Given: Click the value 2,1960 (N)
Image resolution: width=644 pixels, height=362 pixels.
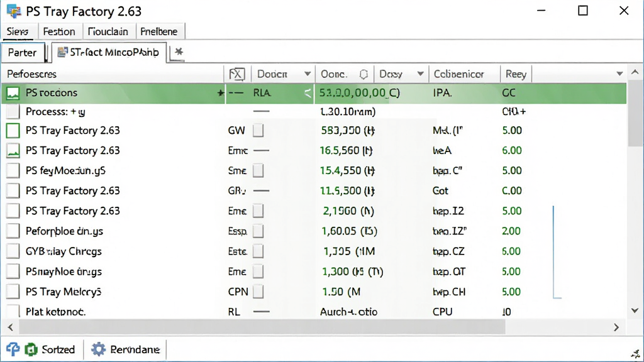Looking at the screenshot, I should click(348, 211).
